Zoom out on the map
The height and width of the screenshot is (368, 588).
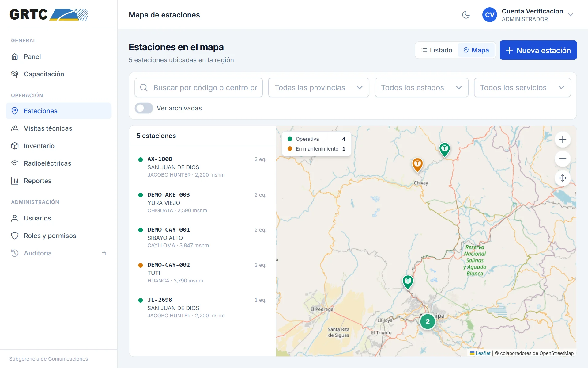[563, 159]
